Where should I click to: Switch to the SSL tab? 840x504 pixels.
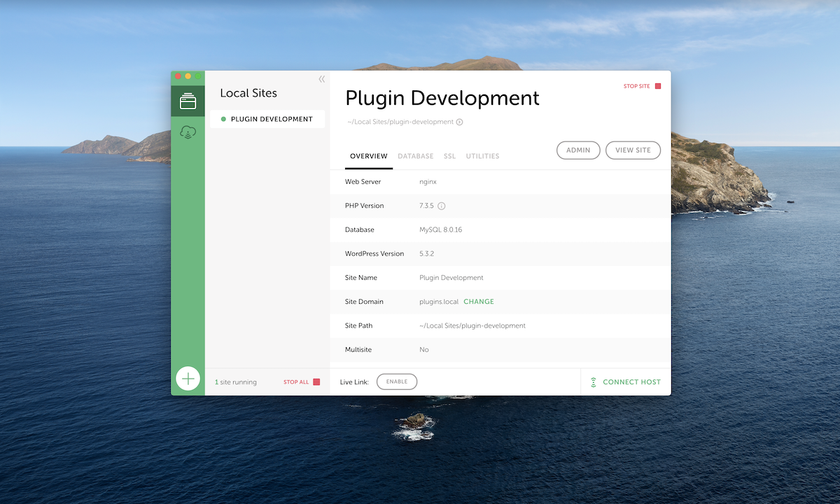tap(449, 156)
